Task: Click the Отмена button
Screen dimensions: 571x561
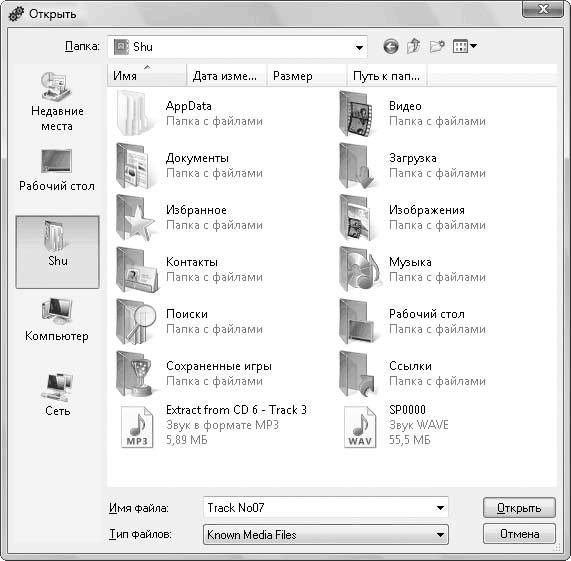Action: [x=519, y=534]
